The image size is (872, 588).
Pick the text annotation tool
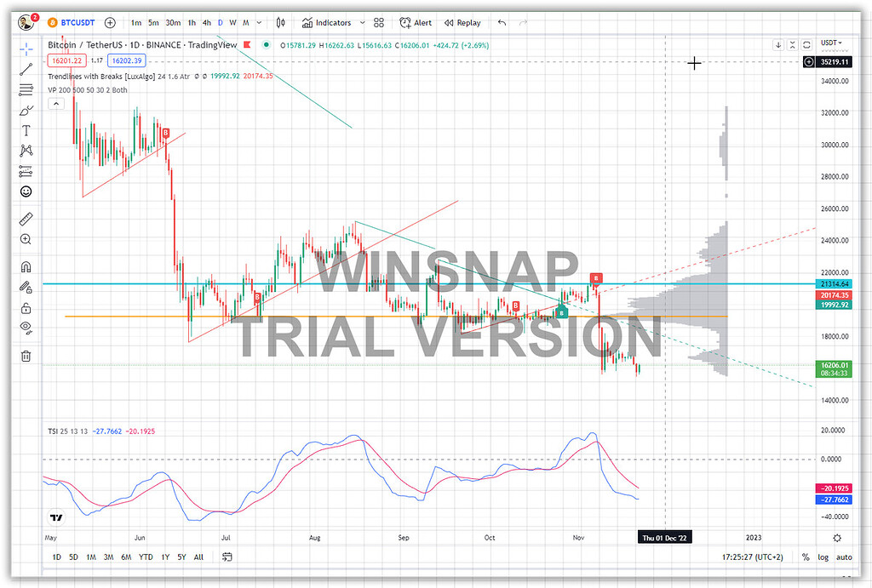point(26,130)
